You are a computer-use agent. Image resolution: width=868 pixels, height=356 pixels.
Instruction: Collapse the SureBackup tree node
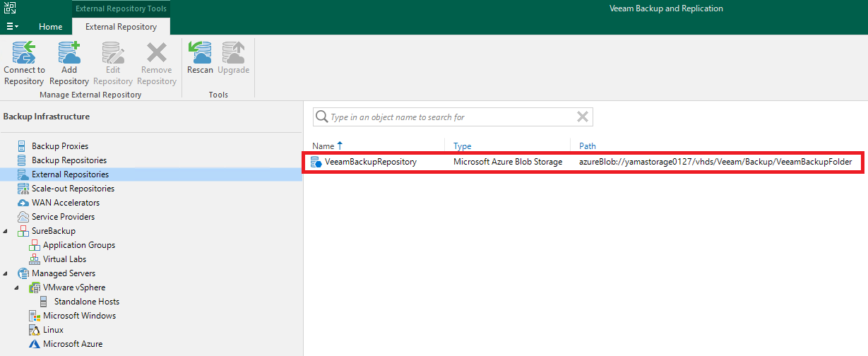tap(6, 231)
